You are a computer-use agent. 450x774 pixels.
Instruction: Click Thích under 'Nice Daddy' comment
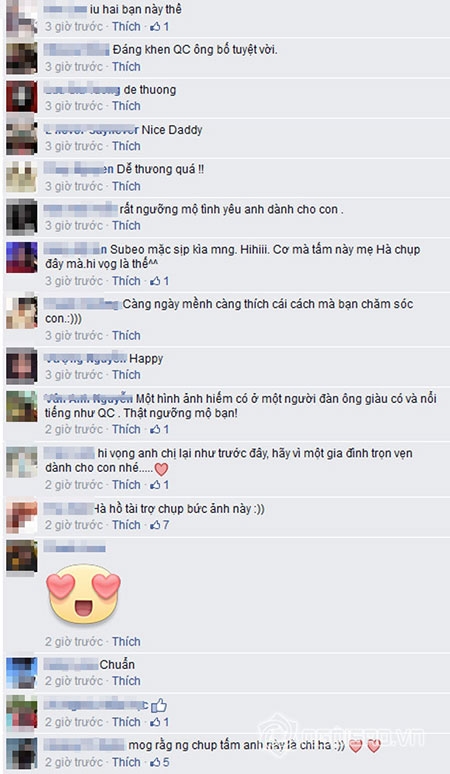(x=126, y=146)
